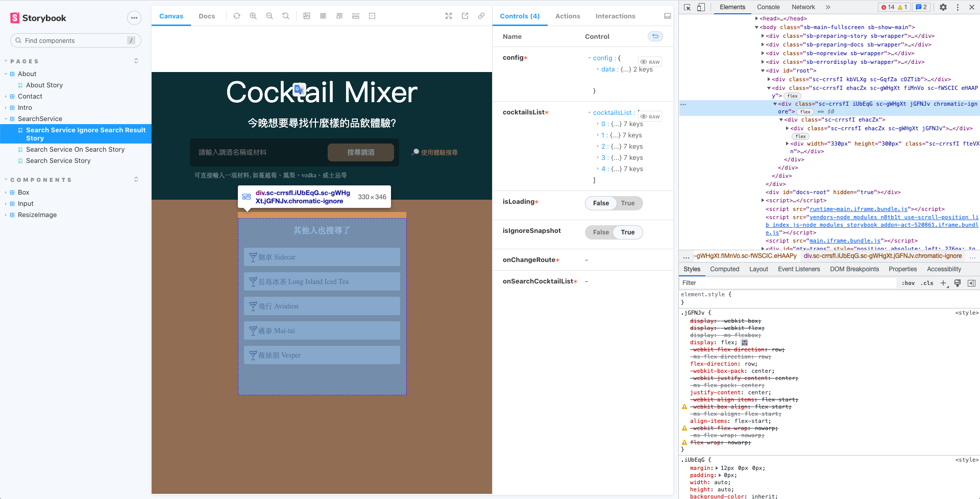Select the 邁泰 Mai-tai cocktail
Screen dimensions: 980x499
pyautogui.click(x=322, y=330)
